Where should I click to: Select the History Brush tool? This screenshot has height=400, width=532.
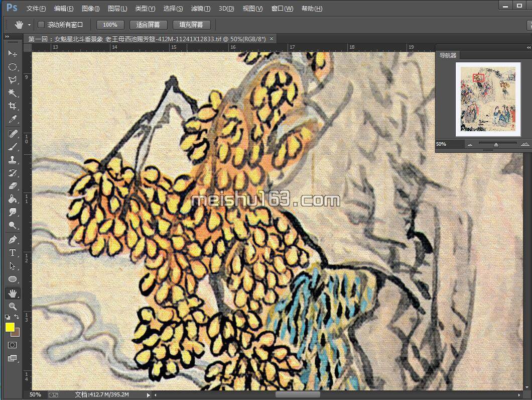pyautogui.click(x=13, y=173)
